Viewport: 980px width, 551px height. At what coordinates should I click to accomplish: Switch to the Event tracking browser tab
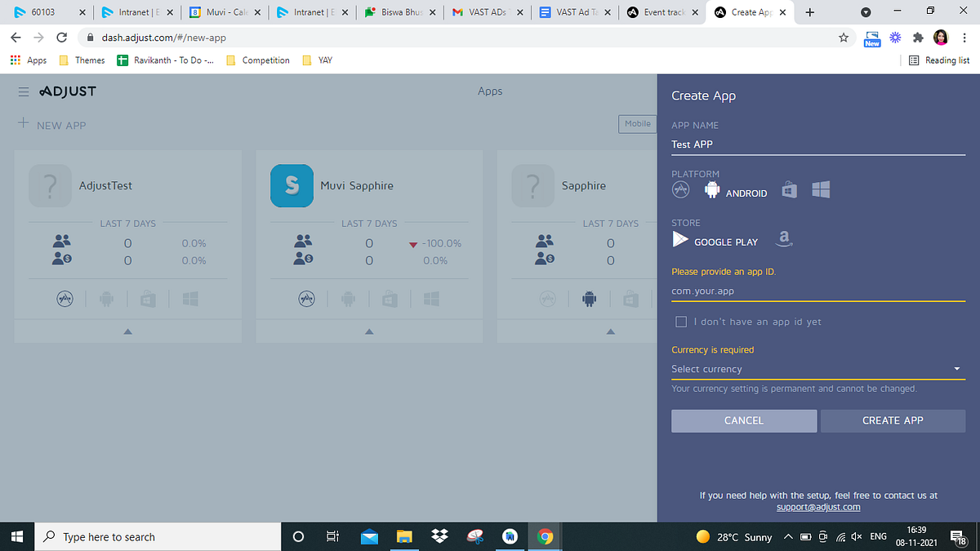coord(663,12)
